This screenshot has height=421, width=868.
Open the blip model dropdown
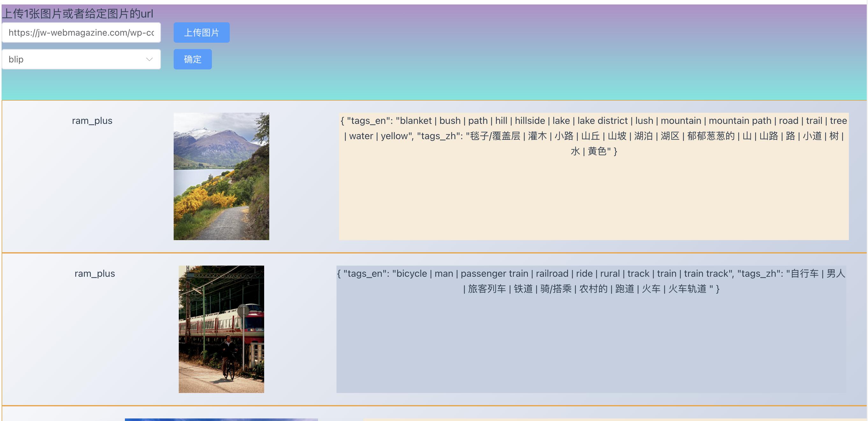pos(81,59)
